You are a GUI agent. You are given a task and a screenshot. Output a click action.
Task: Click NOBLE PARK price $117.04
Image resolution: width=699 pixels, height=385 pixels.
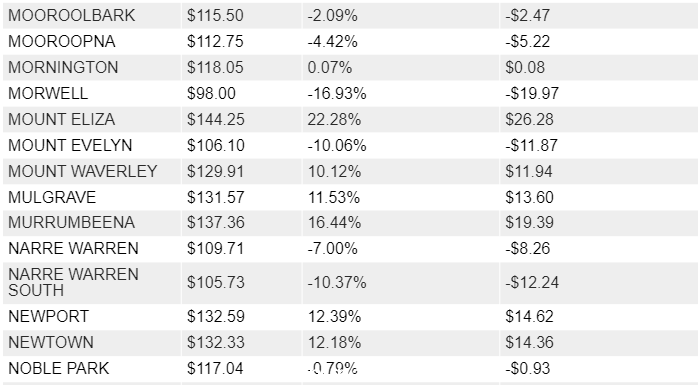[215, 369]
